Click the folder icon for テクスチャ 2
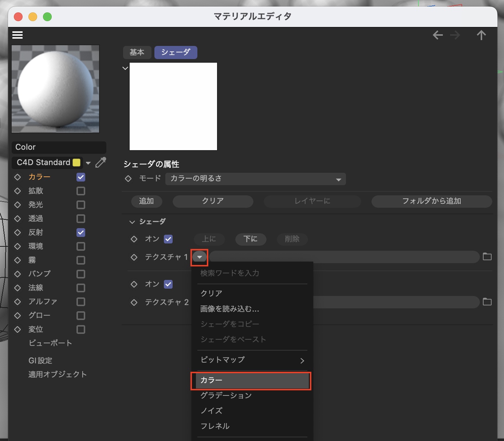Screen dimensions: 504x441 pos(487,302)
